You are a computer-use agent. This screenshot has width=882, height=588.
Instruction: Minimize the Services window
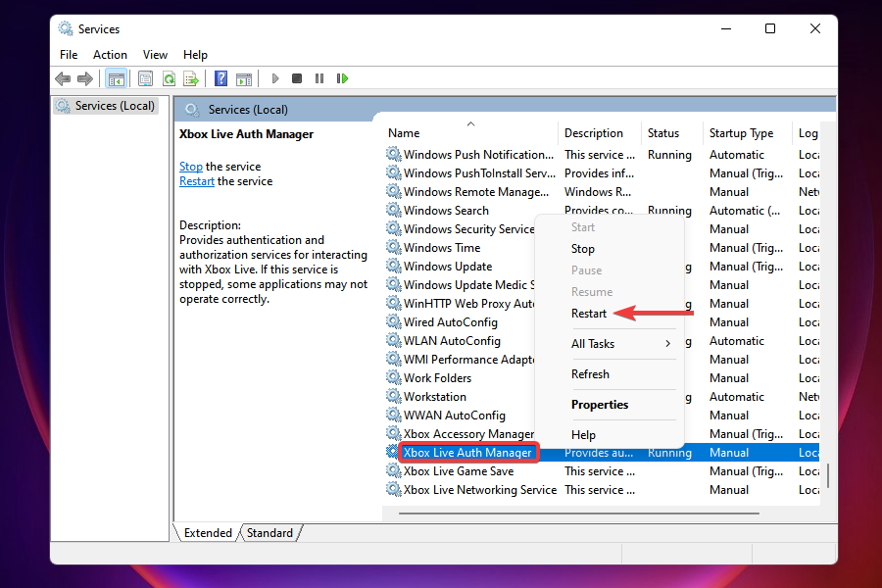click(726, 28)
